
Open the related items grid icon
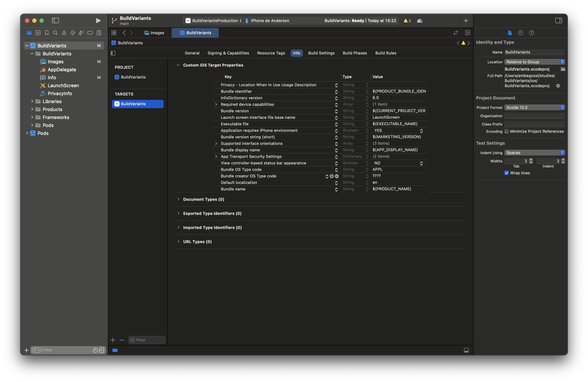click(x=114, y=33)
